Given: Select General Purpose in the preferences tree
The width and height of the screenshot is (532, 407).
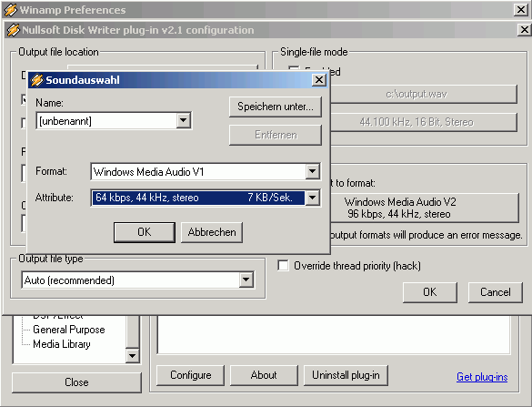Looking at the screenshot, I should (69, 330).
